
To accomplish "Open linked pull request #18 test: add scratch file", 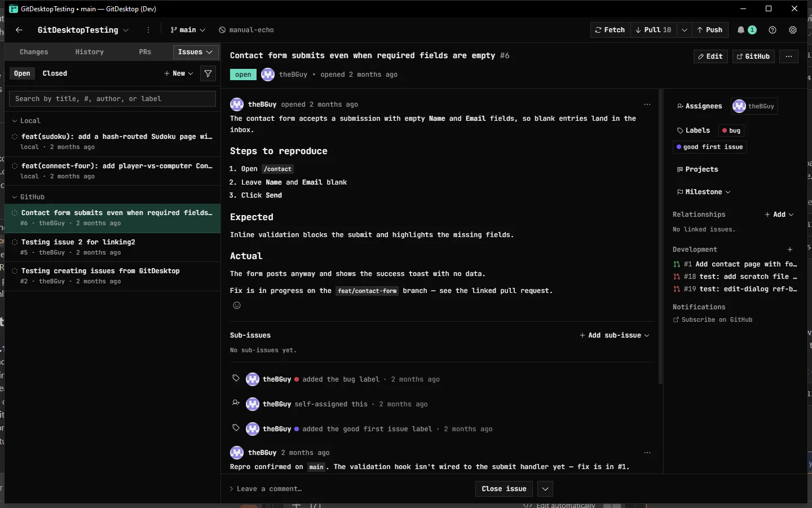I will [735, 277].
